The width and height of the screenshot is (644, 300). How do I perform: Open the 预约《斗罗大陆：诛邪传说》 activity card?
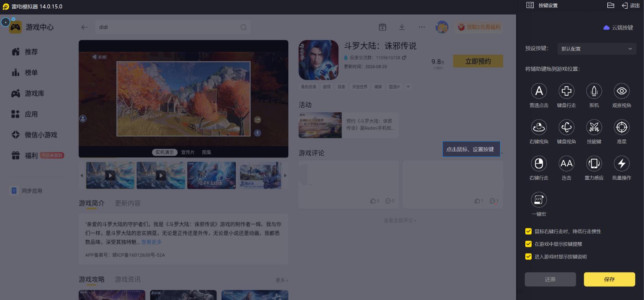(349, 125)
